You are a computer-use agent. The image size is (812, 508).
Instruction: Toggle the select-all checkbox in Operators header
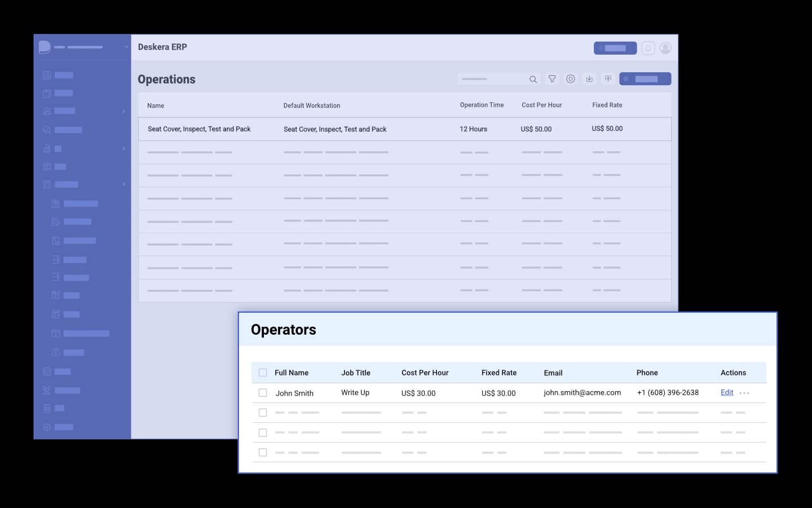coord(263,373)
